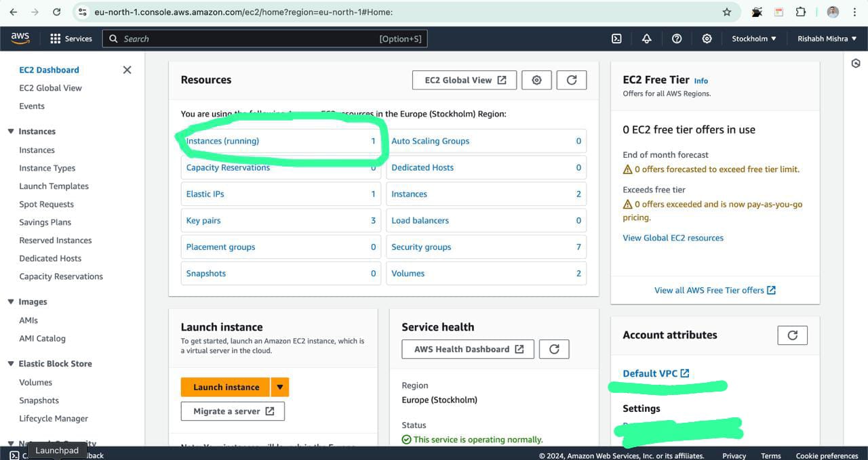The width and height of the screenshot is (868, 460).
Task: Open AMI Catalog in the sidebar
Action: pos(42,339)
